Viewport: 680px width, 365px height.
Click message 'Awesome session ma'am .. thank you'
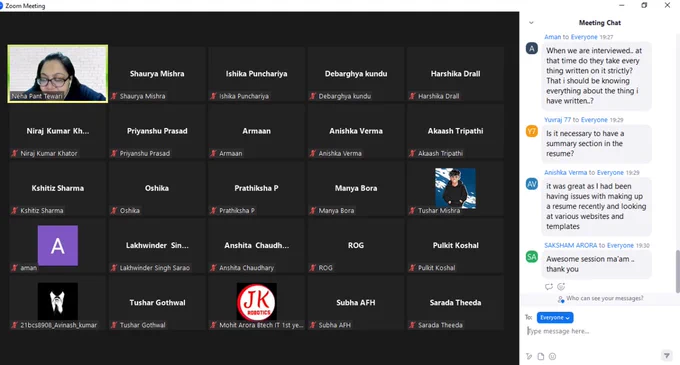tap(596, 264)
